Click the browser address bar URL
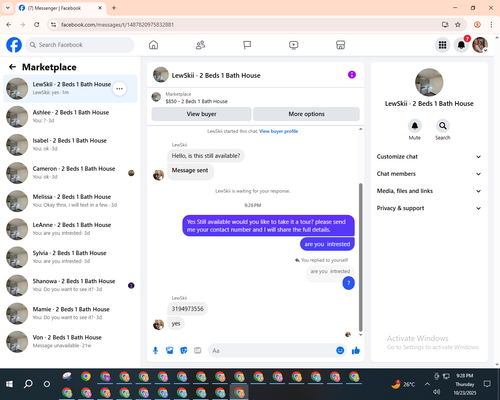Screen dimensions: 500x400 click(x=117, y=25)
